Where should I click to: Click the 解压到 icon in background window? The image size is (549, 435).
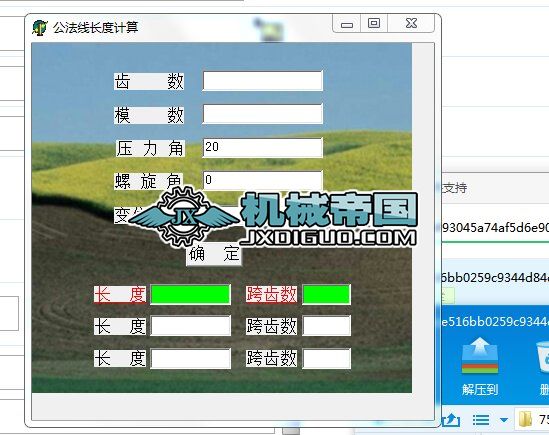tap(480, 367)
